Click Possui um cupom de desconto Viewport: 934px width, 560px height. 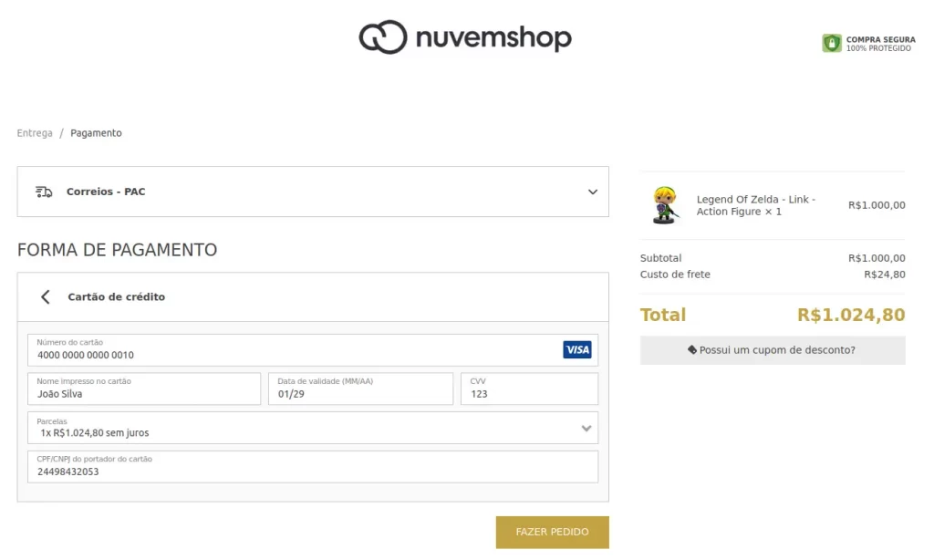(x=777, y=349)
